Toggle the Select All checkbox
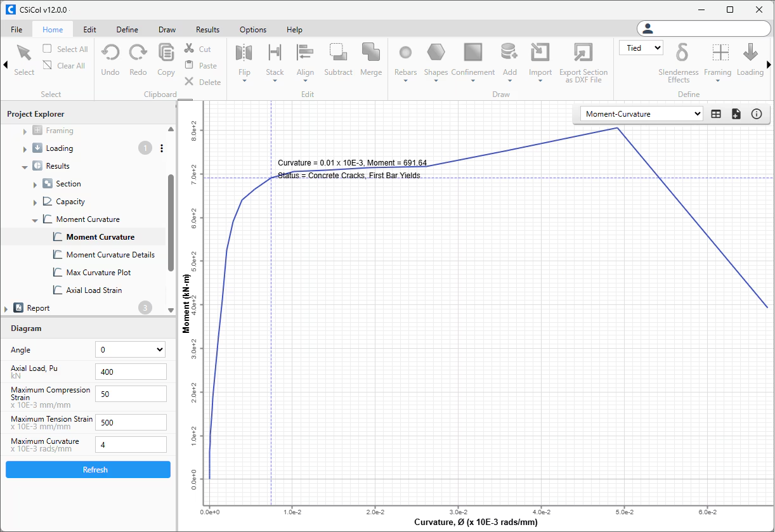This screenshot has height=532, width=775. (x=48, y=49)
